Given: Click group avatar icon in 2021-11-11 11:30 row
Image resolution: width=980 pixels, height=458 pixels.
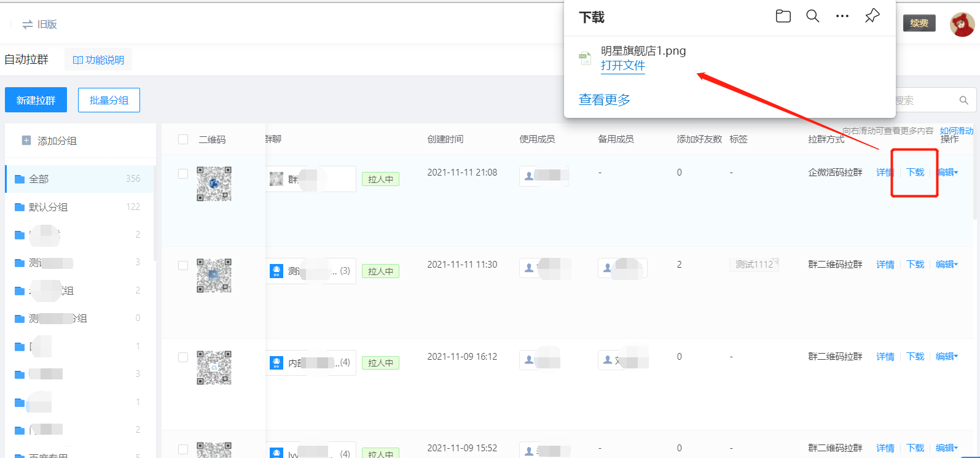Looking at the screenshot, I should 276,271.
